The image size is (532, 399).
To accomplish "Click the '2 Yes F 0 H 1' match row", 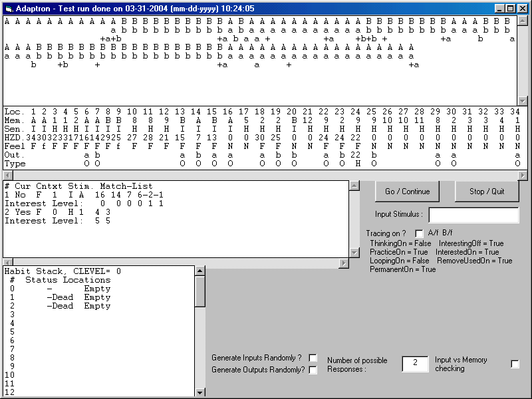I will [x=58, y=212].
